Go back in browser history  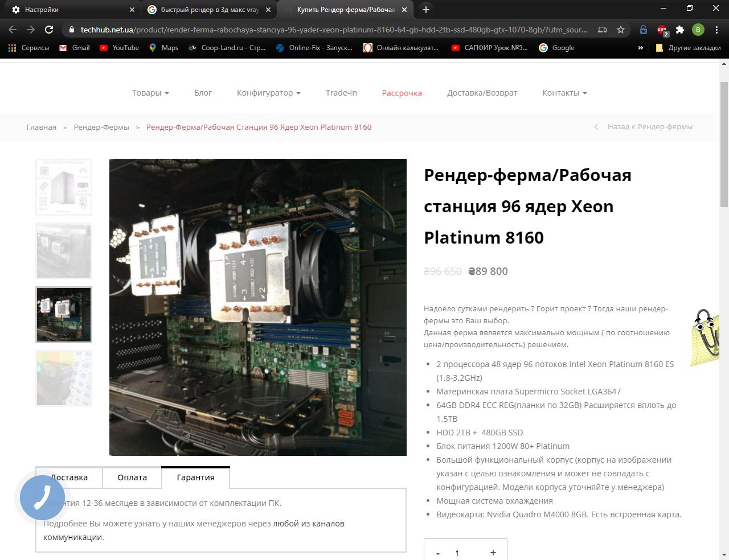tap(13, 30)
